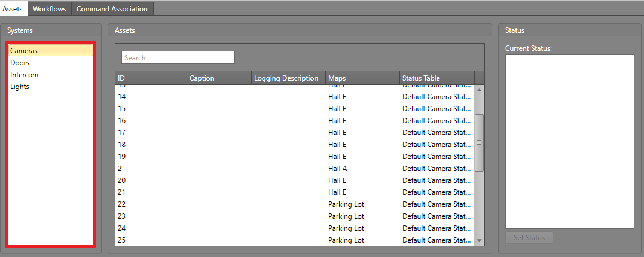Choose Doors from the Systems list
Image resolution: width=644 pixels, height=257 pixels.
(x=20, y=63)
